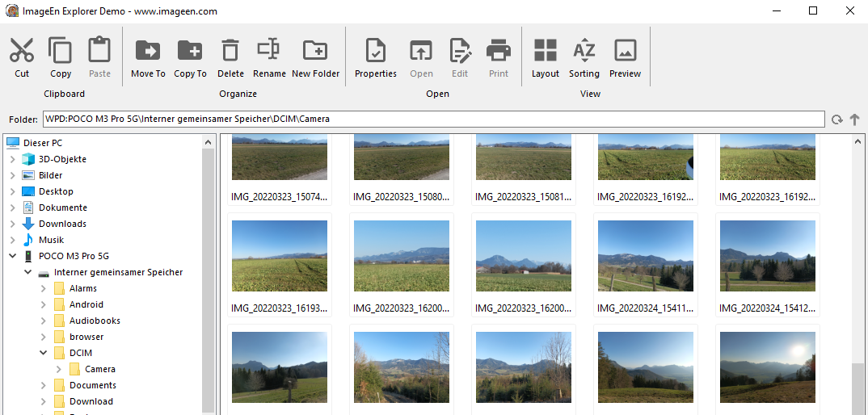The image size is (868, 415).
Task: Click the Copy toolbar icon
Action: pos(61,50)
